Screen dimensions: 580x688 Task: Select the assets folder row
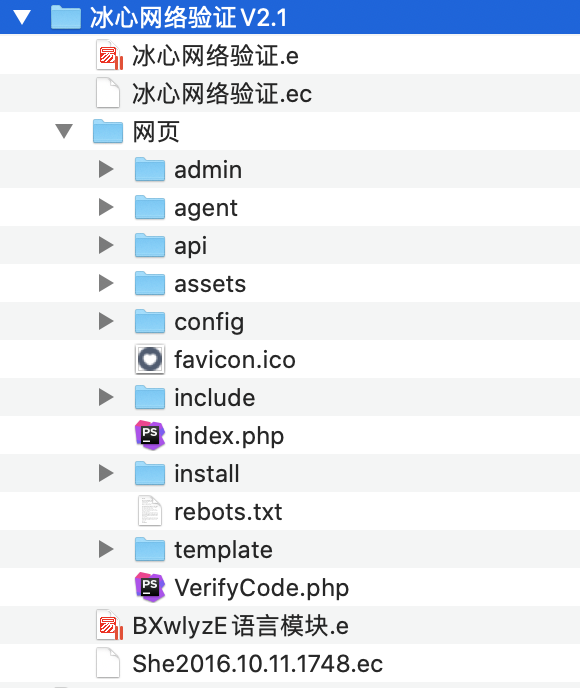tap(290, 283)
